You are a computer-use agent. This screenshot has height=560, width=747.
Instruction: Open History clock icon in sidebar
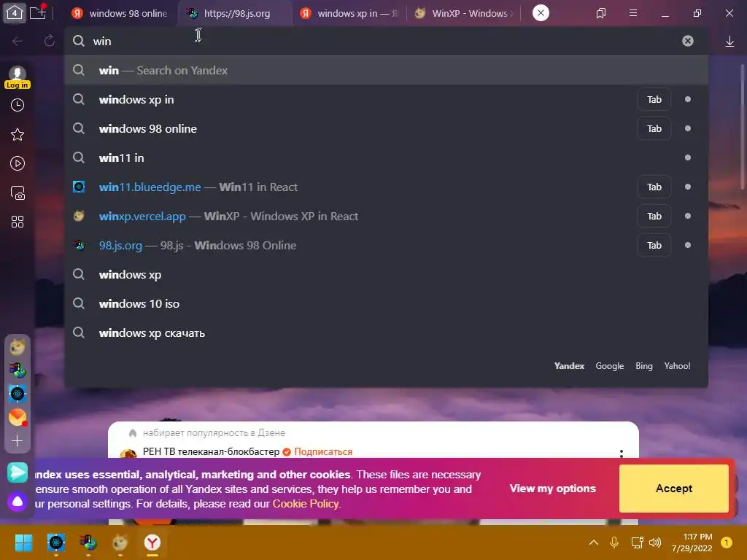[18, 105]
